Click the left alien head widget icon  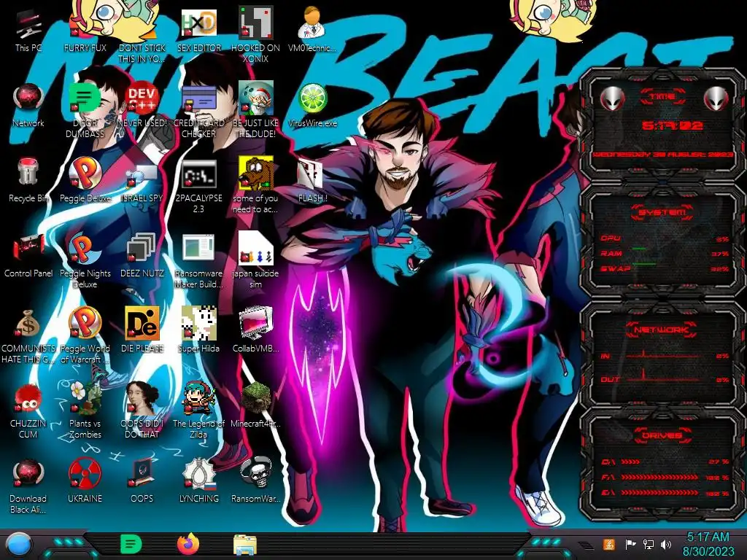coord(612,99)
